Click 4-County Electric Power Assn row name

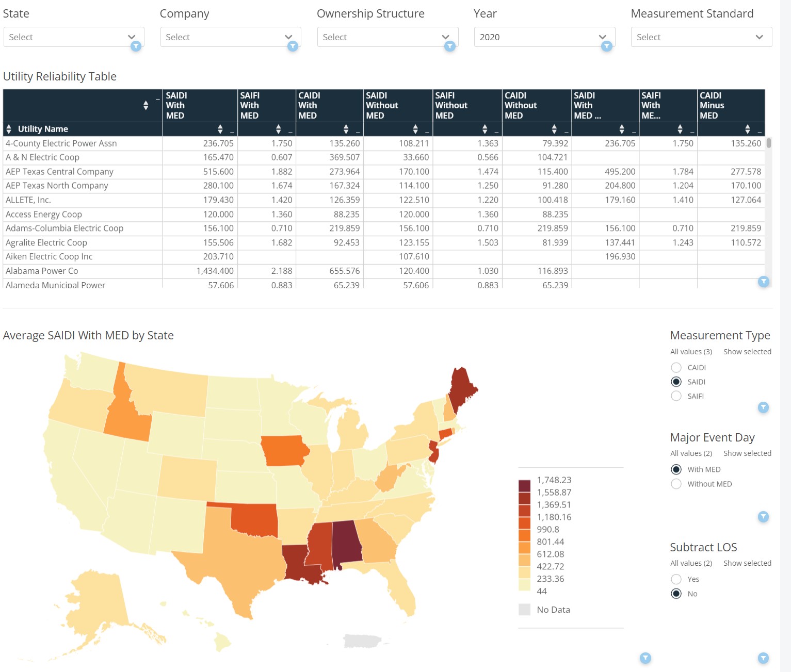(x=61, y=143)
